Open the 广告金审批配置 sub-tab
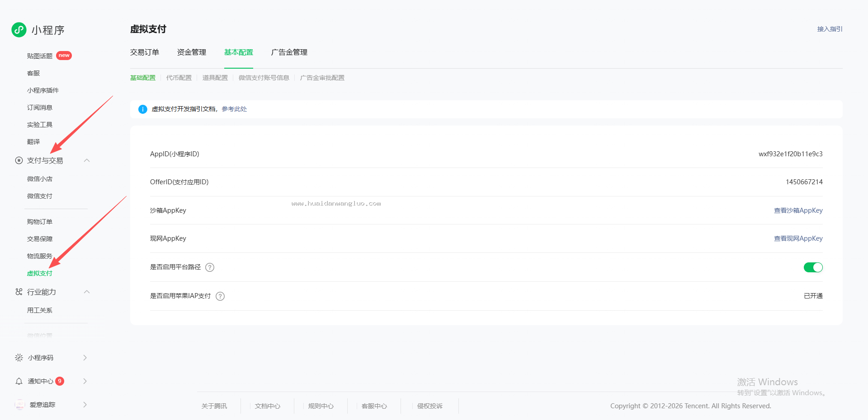868x420 pixels. tap(322, 78)
